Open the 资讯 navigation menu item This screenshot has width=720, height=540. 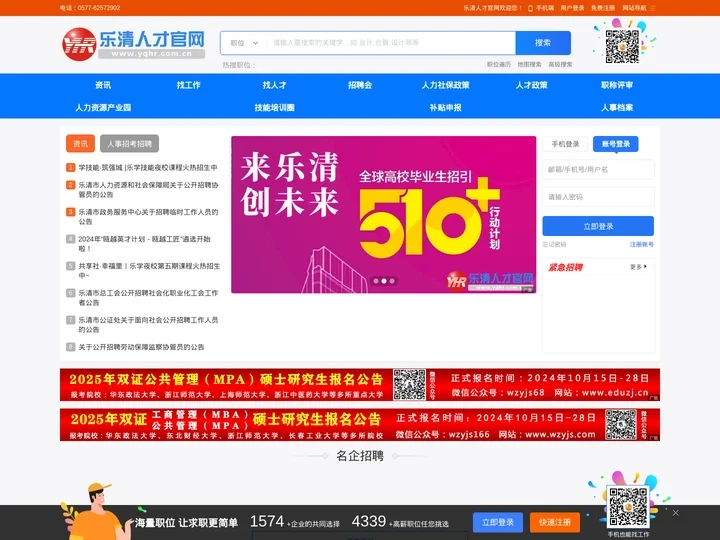(103, 85)
